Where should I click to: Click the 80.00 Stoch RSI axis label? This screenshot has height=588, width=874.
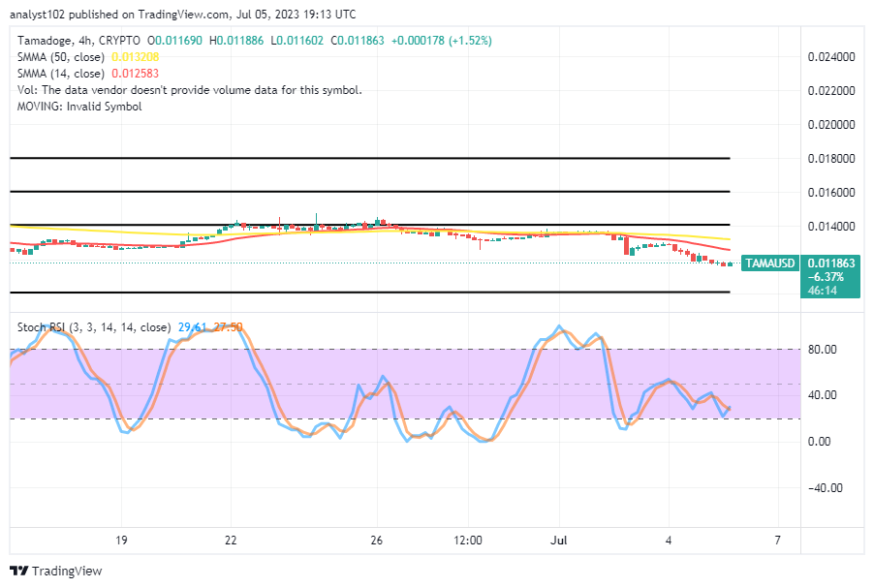pyautogui.click(x=823, y=350)
